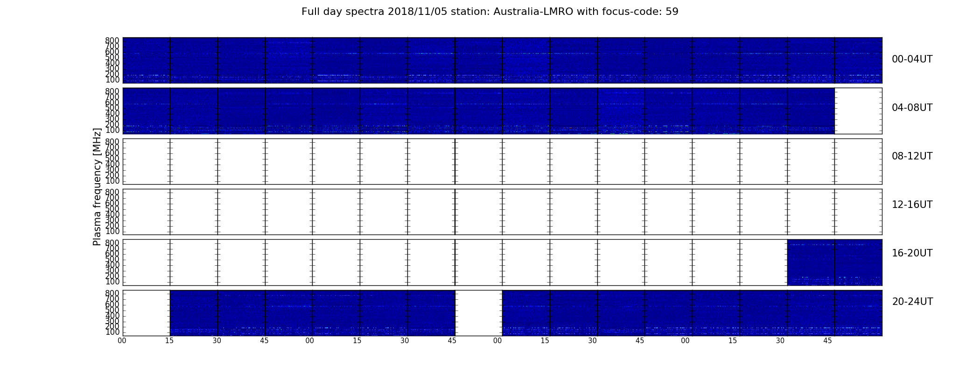Image resolution: width=980 pixels, height=373 pixels.
Task: Click the "08-12UT" panel label
Action: (x=912, y=156)
